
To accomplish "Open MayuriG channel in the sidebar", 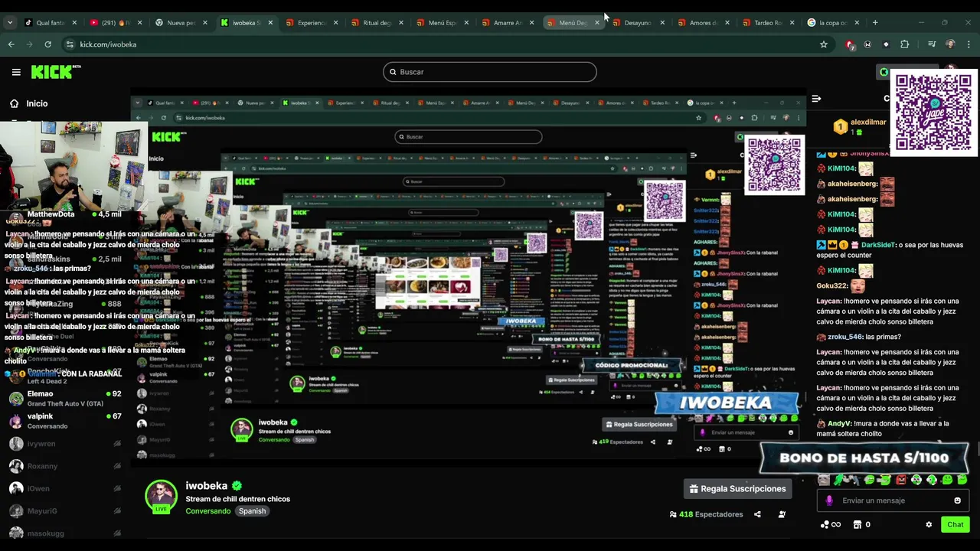I will pos(65,510).
